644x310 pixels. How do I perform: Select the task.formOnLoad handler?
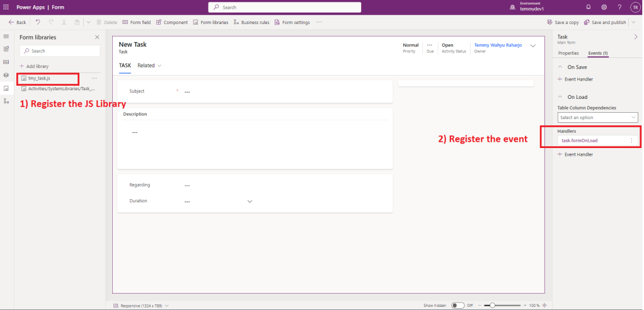pyautogui.click(x=580, y=141)
